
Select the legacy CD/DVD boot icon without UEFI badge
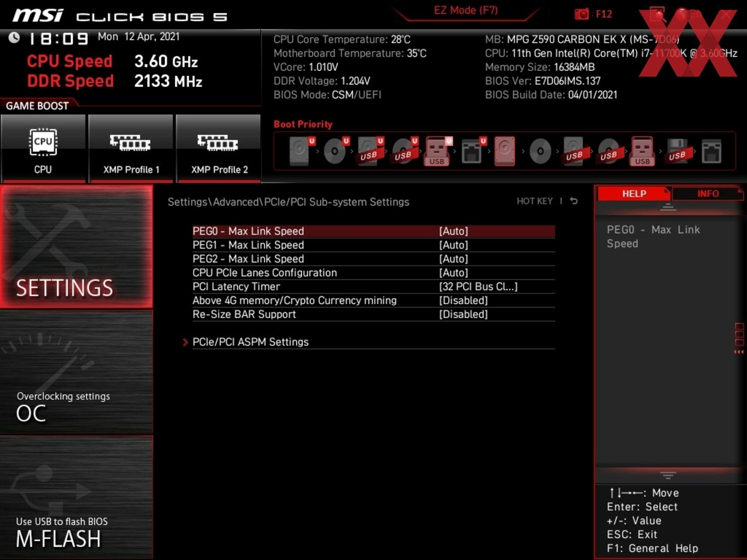tap(540, 151)
